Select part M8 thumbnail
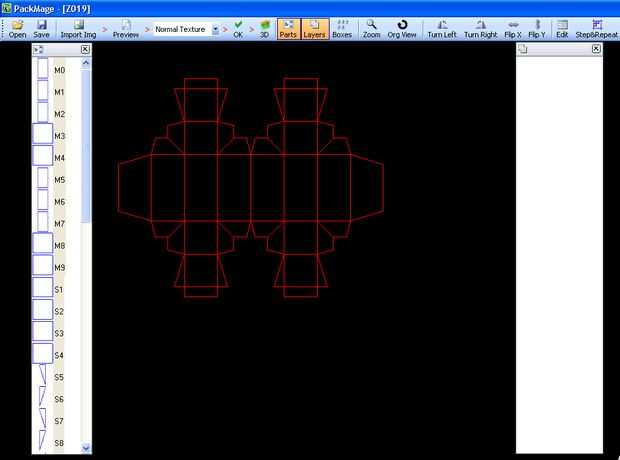Viewport: 620px width, 460px height. 42,243
